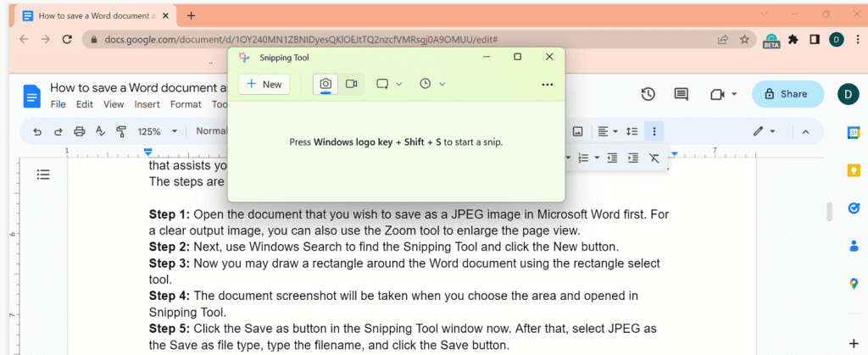868x355 pixels.
Task: Select Snip camera mode in Snipping Tool
Action: tap(325, 84)
